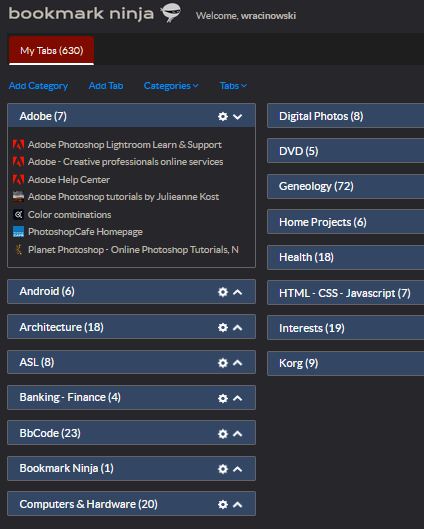
Task: Click the Add Category link
Action: 38,86
